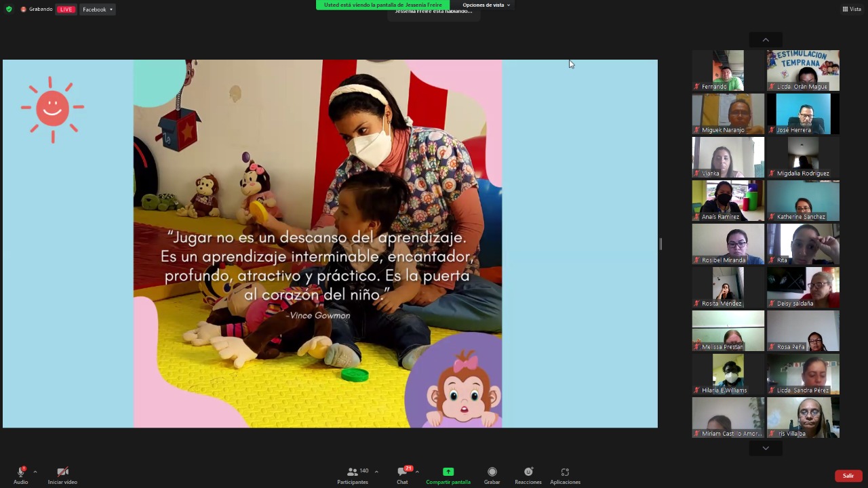Click the red Salir button

tap(848, 476)
